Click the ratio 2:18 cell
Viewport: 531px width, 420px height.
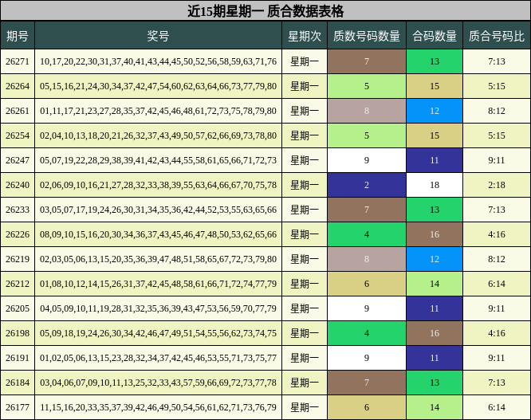pyautogui.click(x=497, y=185)
